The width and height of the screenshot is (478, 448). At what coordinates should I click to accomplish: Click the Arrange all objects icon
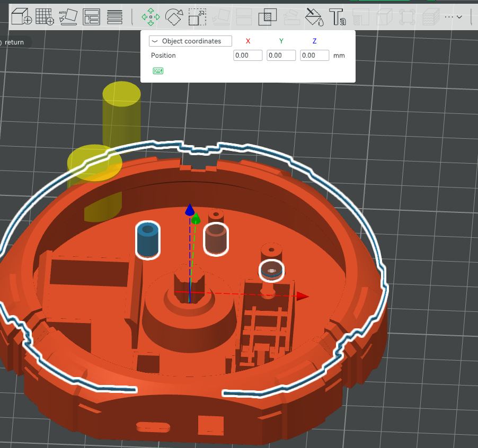(92, 16)
